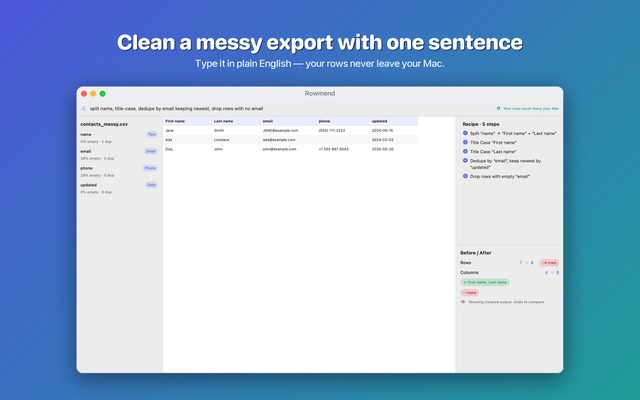Screen dimensions: 640x400
Task: Click the cell containing Ada
Action: 169,140
